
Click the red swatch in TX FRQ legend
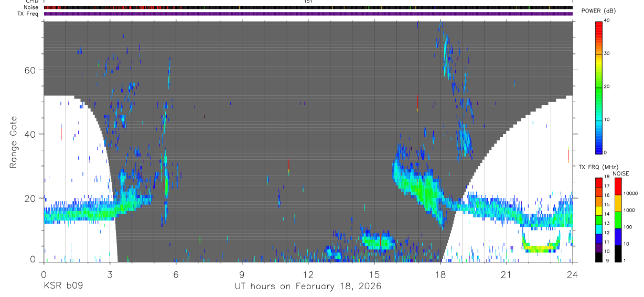coord(599,182)
